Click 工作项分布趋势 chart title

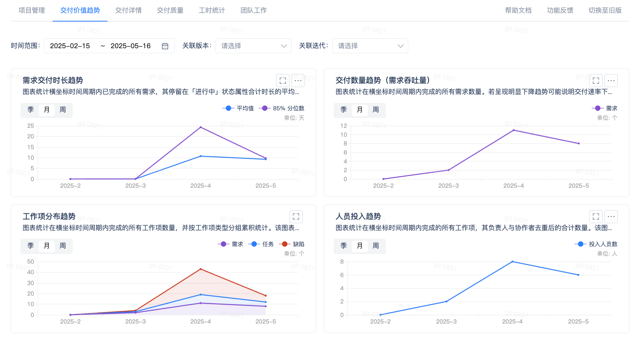pos(49,216)
